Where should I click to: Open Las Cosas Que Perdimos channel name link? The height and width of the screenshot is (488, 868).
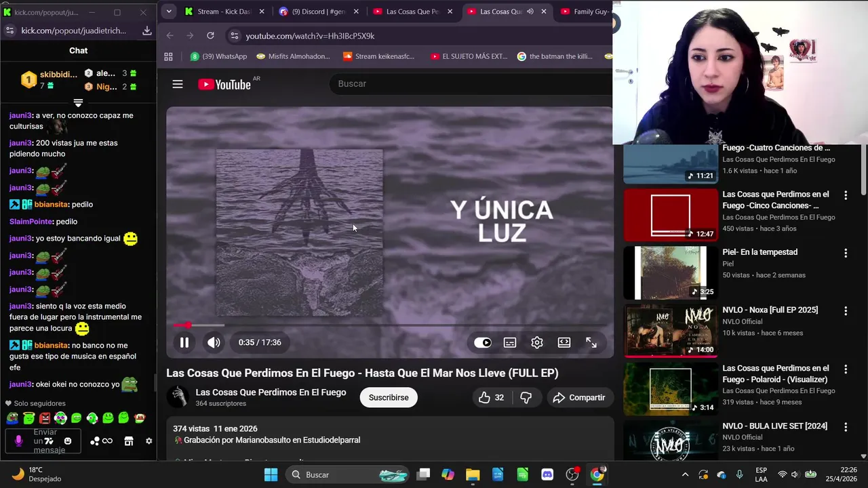(271, 392)
